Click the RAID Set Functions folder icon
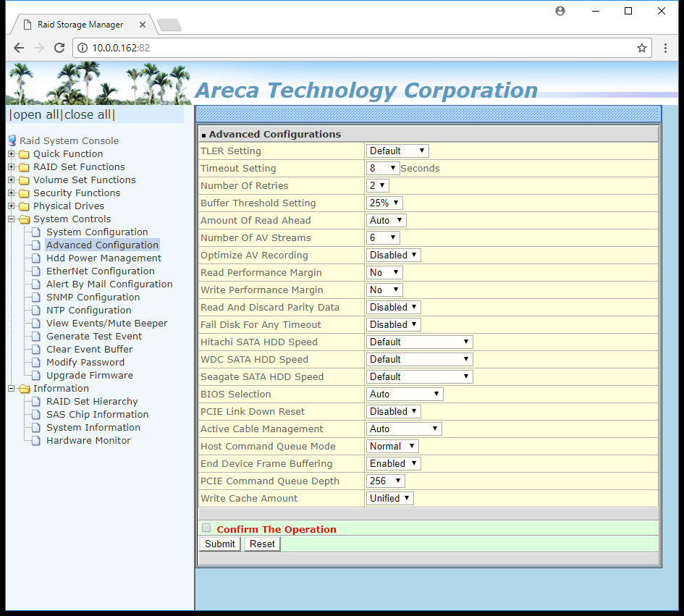684x616 pixels. click(x=25, y=167)
